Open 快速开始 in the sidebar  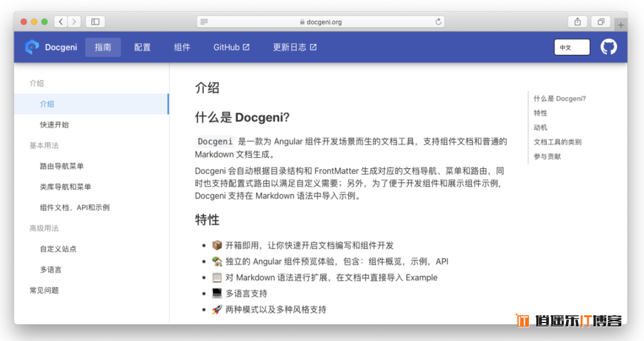click(x=54, y=125)
